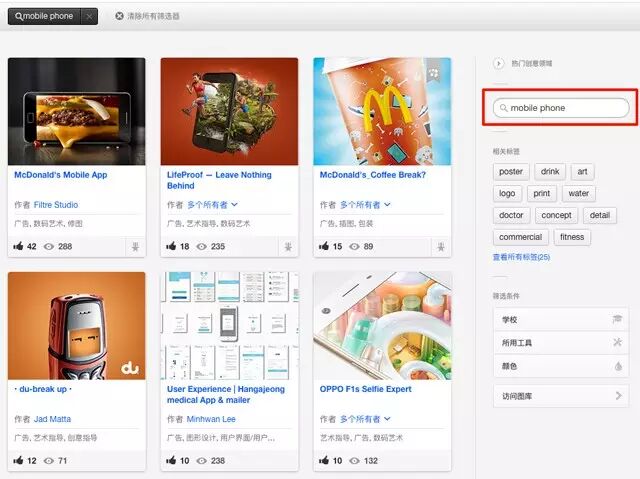Select the logo tag

click(507, 193)
